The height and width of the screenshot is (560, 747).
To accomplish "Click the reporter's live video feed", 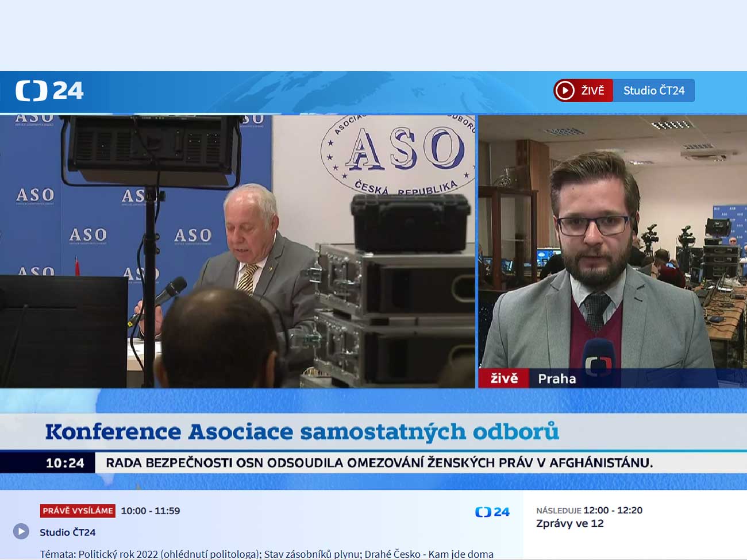I will (x=613, y=251).
